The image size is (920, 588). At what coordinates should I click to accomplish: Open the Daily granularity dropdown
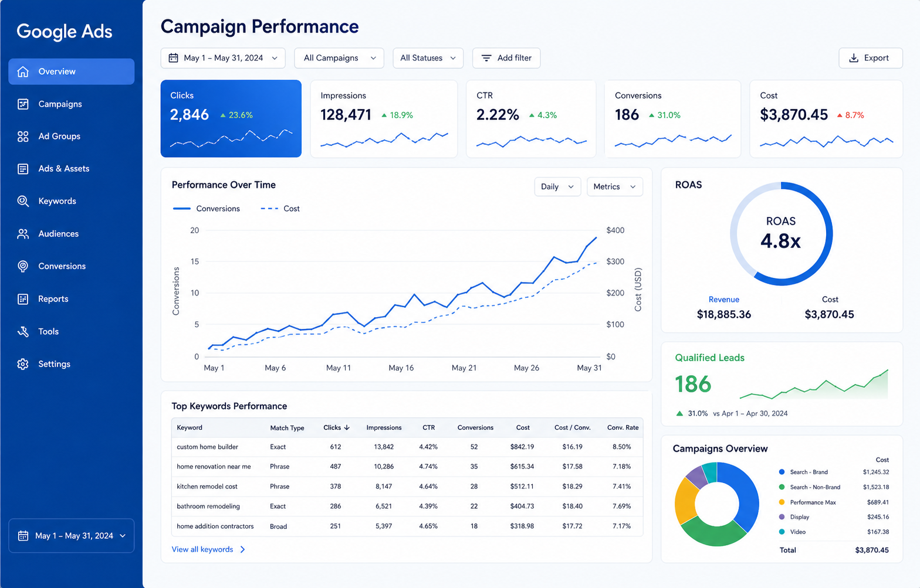point(557,187)
